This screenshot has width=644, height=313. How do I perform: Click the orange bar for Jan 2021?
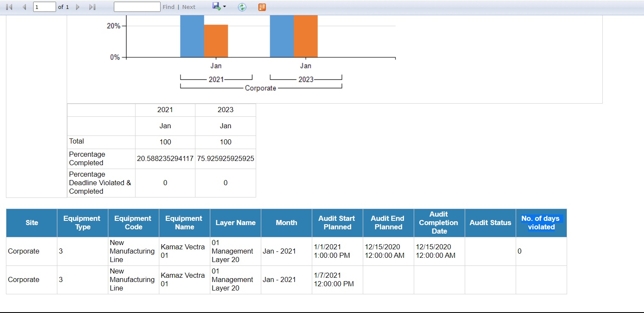216,41
